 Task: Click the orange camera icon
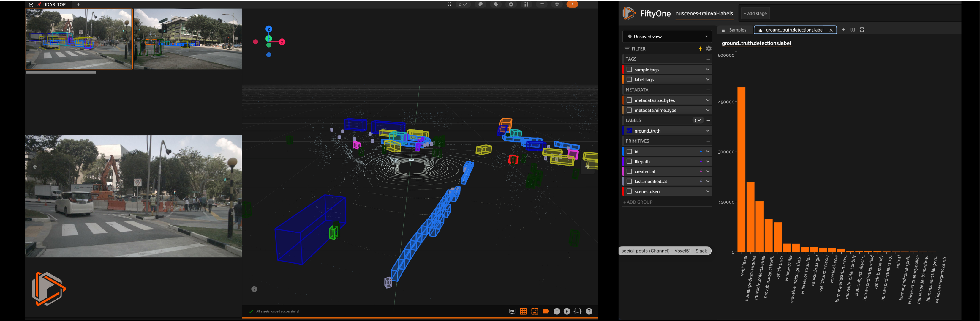[546, 311]
